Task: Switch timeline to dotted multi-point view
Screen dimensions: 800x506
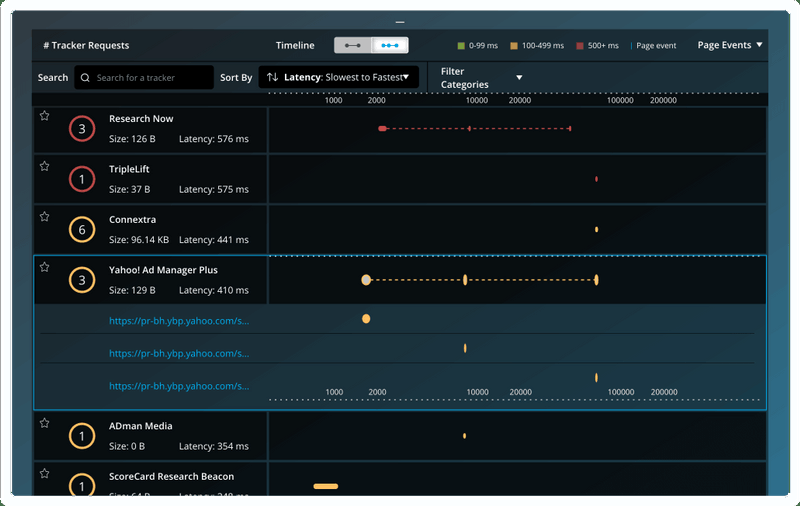Action: point(390,46)
